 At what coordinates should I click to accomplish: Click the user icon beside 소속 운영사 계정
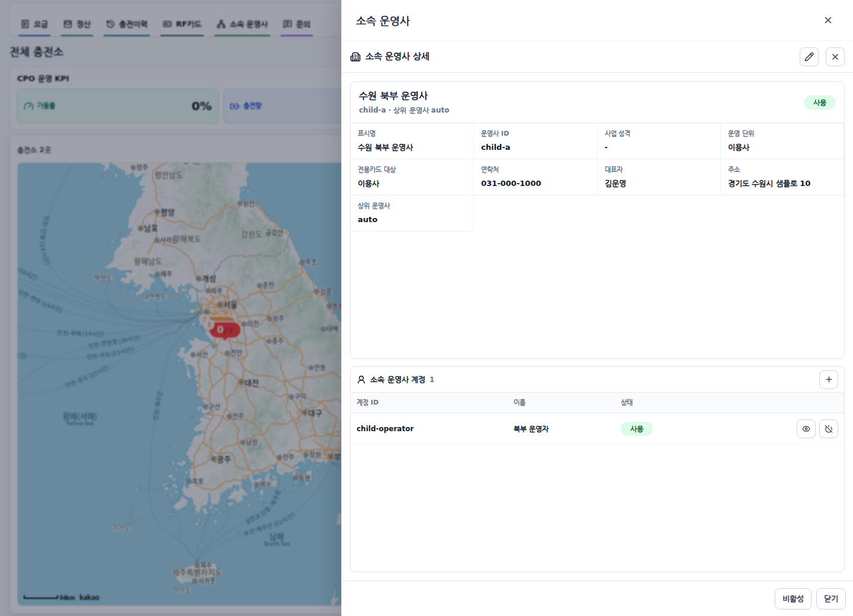(x=361, y=380)
